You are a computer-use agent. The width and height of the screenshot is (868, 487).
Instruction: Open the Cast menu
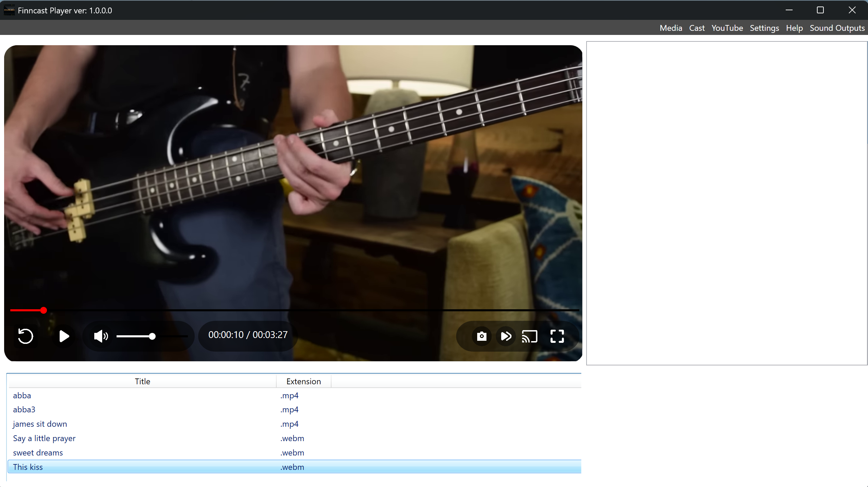pyautogui.click(x=697, y=28)
